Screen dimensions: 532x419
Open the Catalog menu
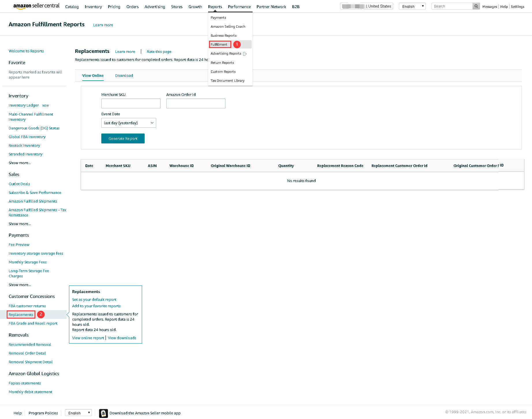point(72,7)
